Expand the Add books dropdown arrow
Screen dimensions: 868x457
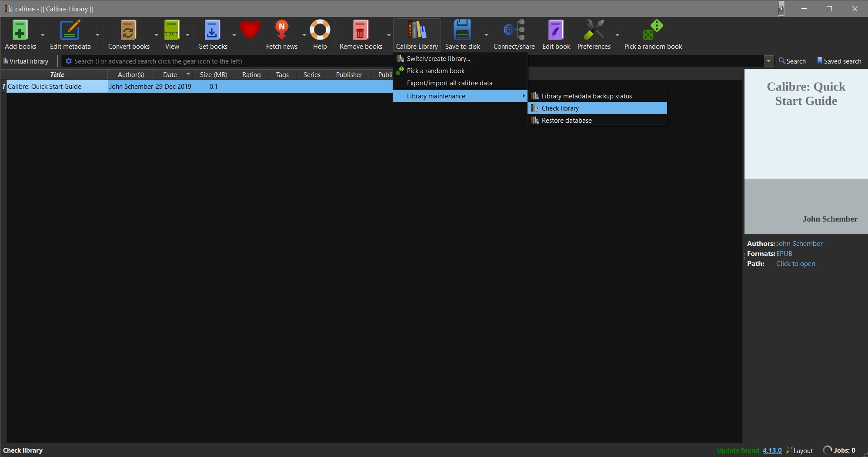point(43,35)
